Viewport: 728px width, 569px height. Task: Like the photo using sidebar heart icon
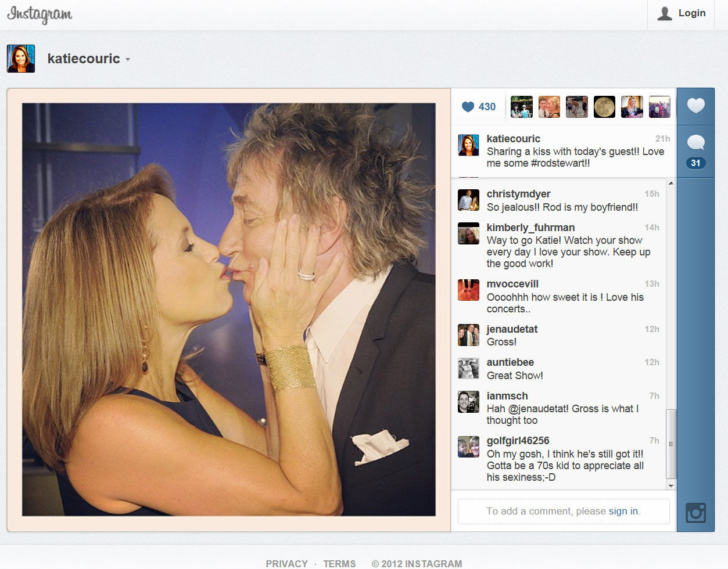[695, 106]
